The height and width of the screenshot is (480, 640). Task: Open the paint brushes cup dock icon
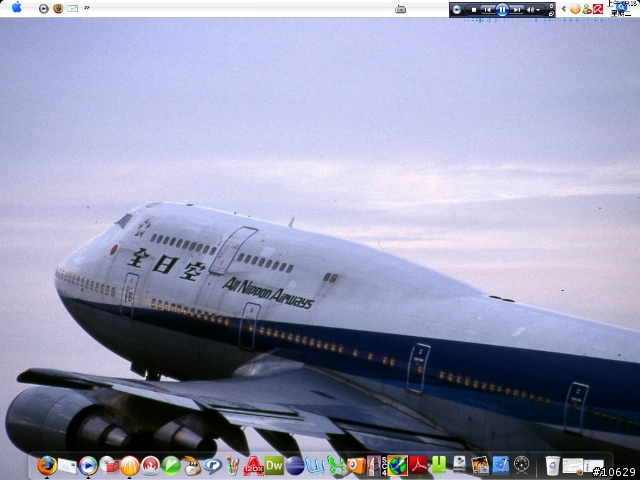coord(233,466)
